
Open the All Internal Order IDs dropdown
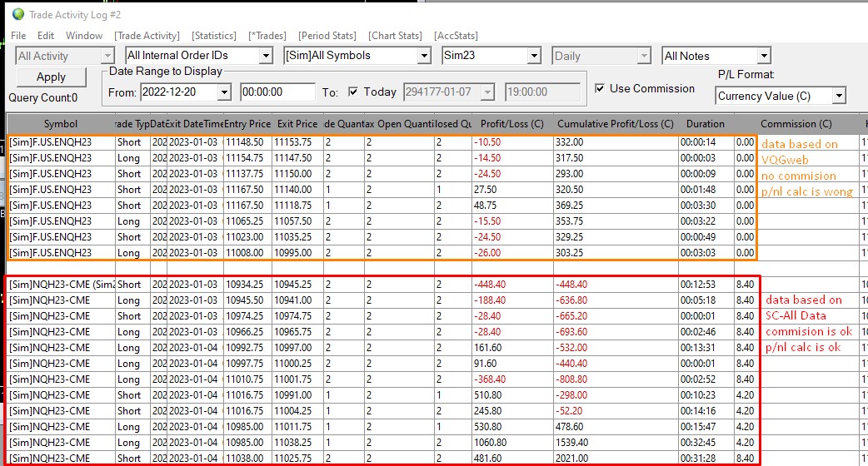point(266,56)
